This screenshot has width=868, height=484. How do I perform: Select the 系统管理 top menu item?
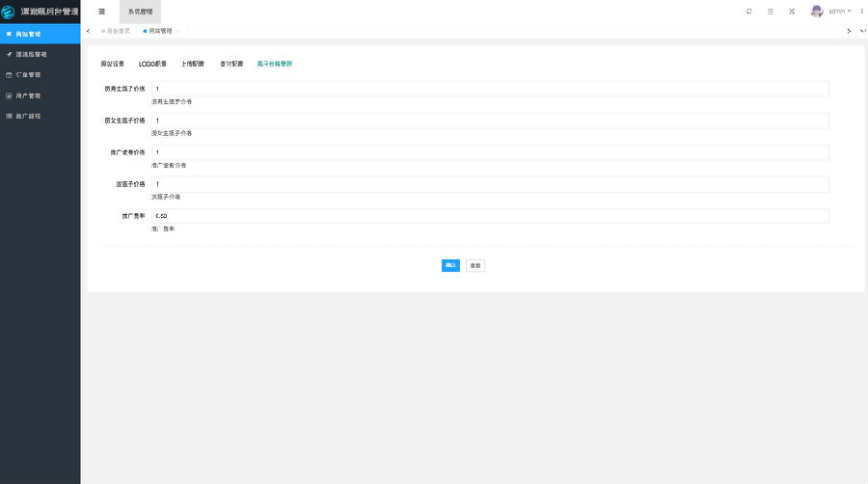click(140, 12)
